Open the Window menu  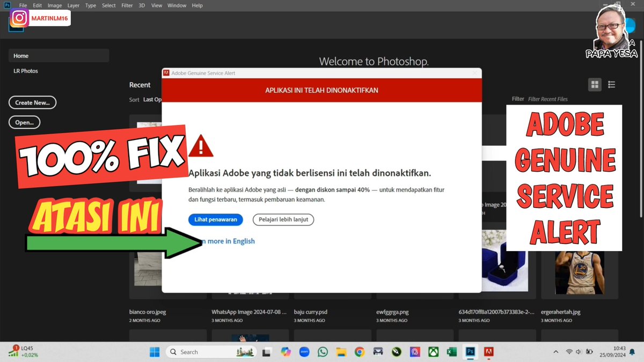[177, 5]
